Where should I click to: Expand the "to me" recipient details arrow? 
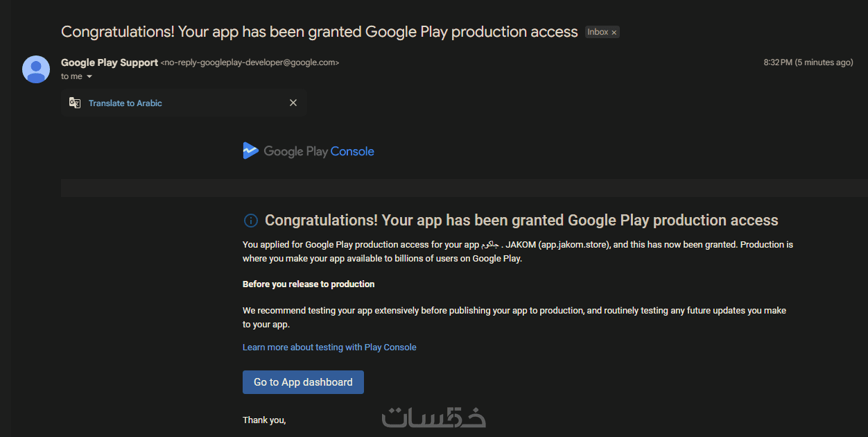(89, 77)
